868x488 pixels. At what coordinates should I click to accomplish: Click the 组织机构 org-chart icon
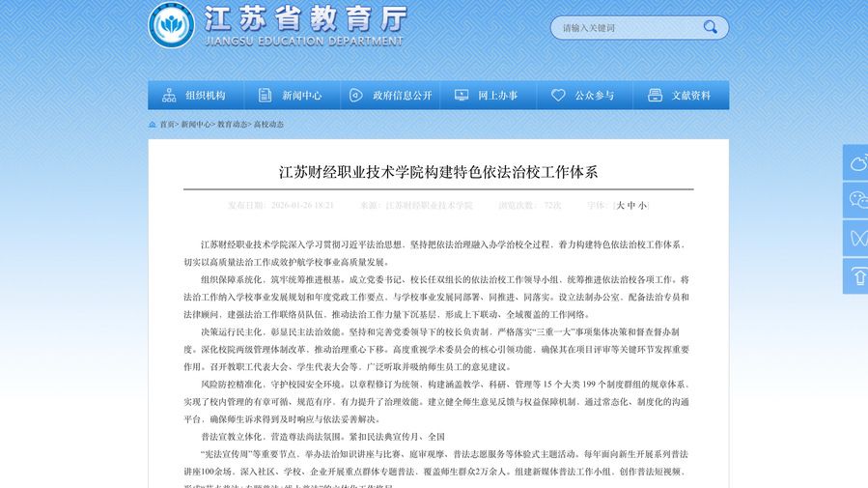[169, 96]
